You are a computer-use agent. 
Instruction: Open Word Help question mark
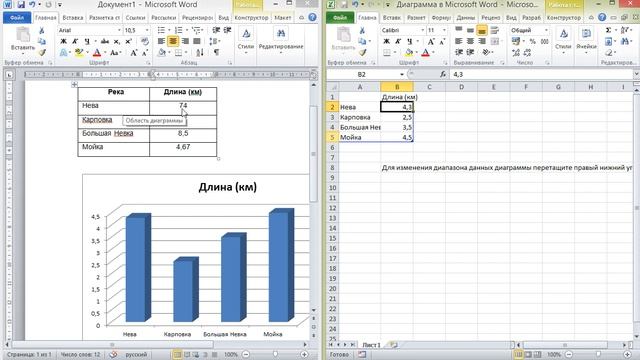click(312, 18)
